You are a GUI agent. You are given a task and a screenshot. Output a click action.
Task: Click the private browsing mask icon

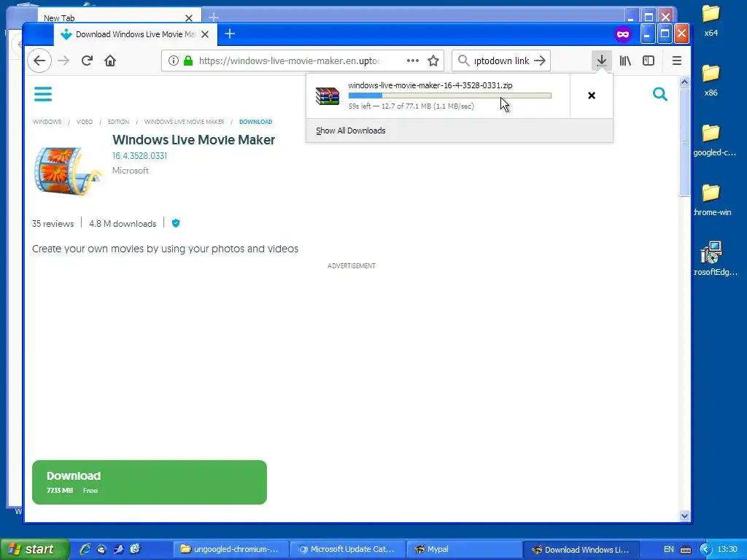click(623, 34)
